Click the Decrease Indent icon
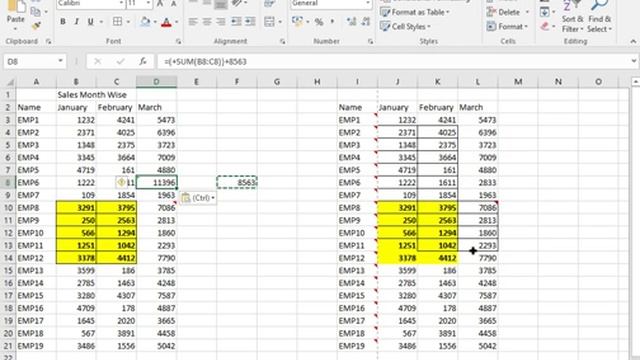This screenshot has width=640, height=360. coord(236,22)
